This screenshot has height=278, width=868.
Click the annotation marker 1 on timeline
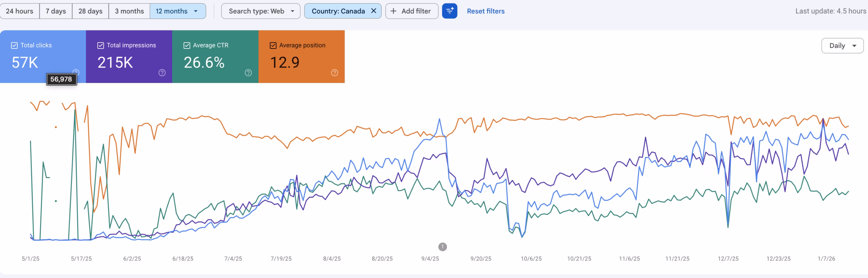(x=442, y=247)
